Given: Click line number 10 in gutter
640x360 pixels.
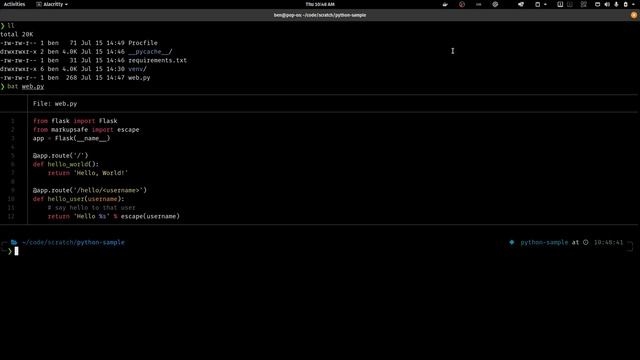Looking at the screenshot, I should tap(11, 199).
